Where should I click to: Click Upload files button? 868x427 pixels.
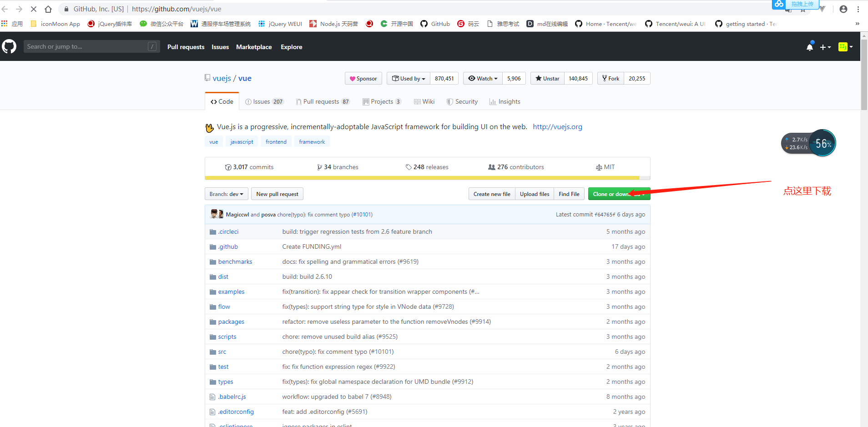[x=535, y=194]
